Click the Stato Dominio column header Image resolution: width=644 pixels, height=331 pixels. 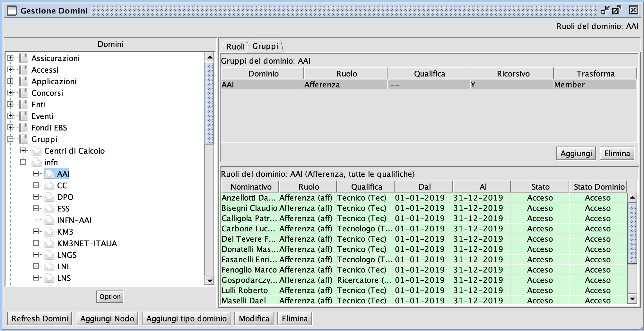pos(599,187)
